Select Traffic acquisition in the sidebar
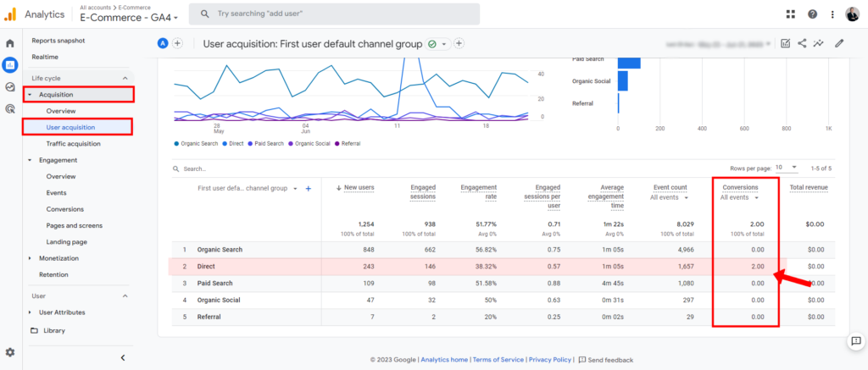This screenshot has height=370, width=868. (x=73, y=144)
